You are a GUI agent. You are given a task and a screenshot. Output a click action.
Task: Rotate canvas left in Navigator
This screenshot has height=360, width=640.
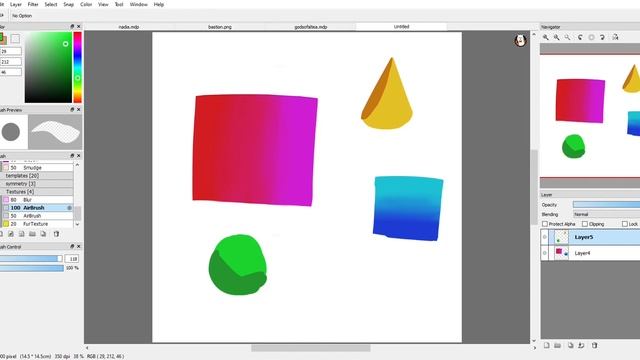tap(580, 37)
